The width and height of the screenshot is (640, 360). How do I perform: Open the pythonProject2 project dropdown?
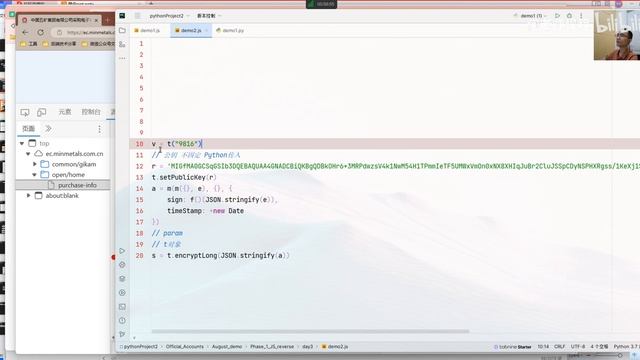tap(169, 16)
